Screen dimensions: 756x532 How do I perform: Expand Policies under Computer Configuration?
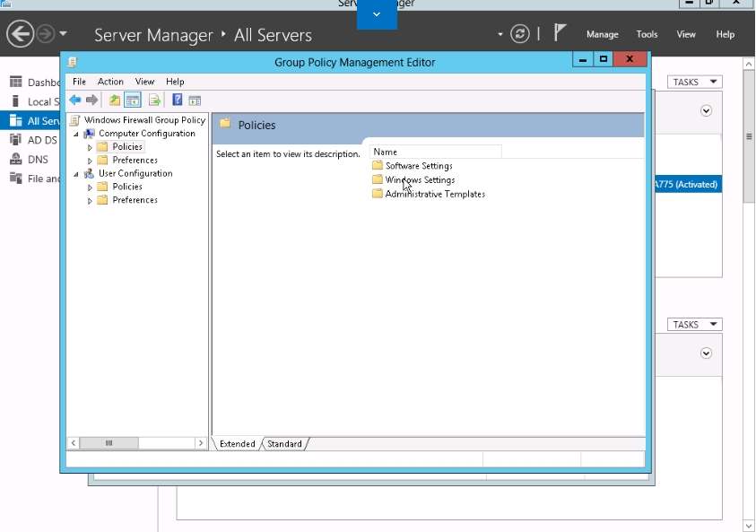coord(90,147)
